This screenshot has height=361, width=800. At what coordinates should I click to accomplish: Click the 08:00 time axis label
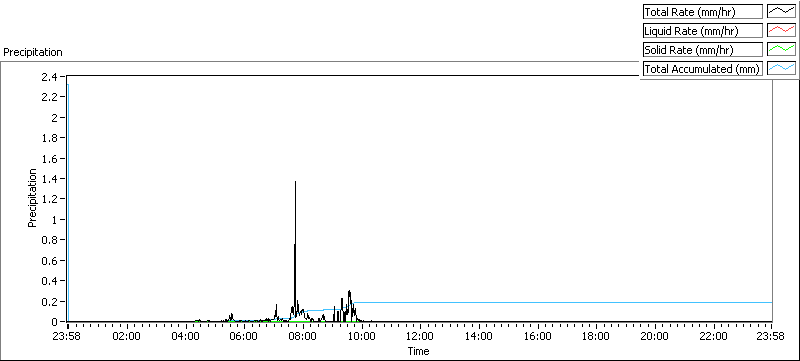302,336
